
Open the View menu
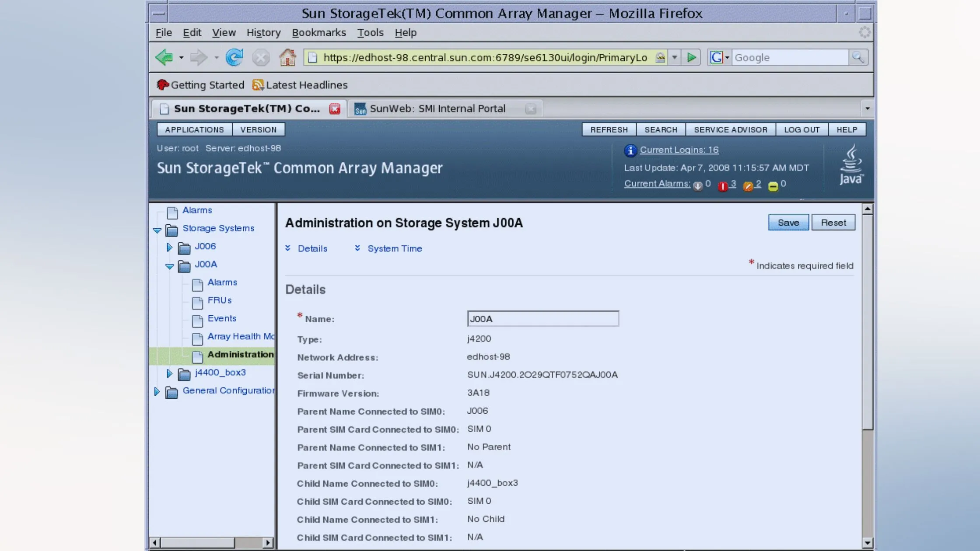tap(224, 33)
